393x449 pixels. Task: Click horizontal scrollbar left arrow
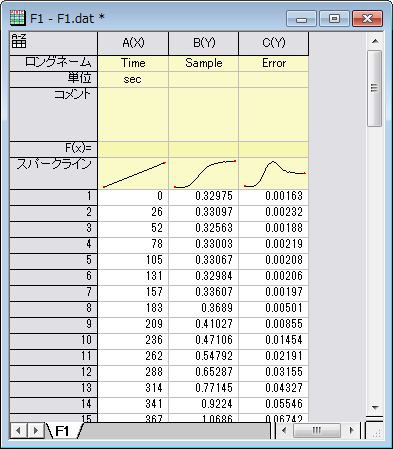click(x=284, y=431)
